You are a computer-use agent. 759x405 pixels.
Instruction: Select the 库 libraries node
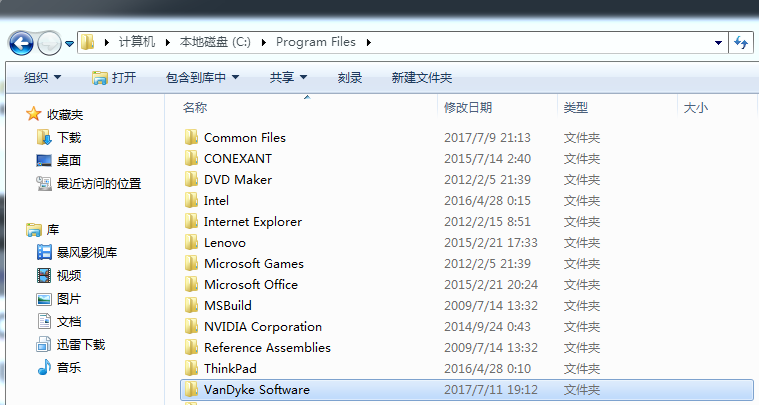coord(43,229)
